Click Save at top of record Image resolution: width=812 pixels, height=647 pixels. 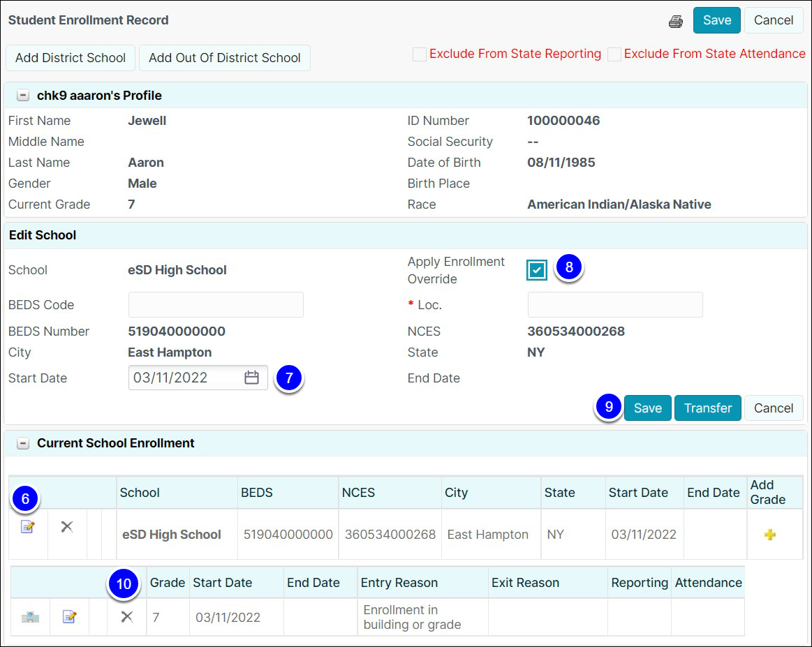point(717,20)
